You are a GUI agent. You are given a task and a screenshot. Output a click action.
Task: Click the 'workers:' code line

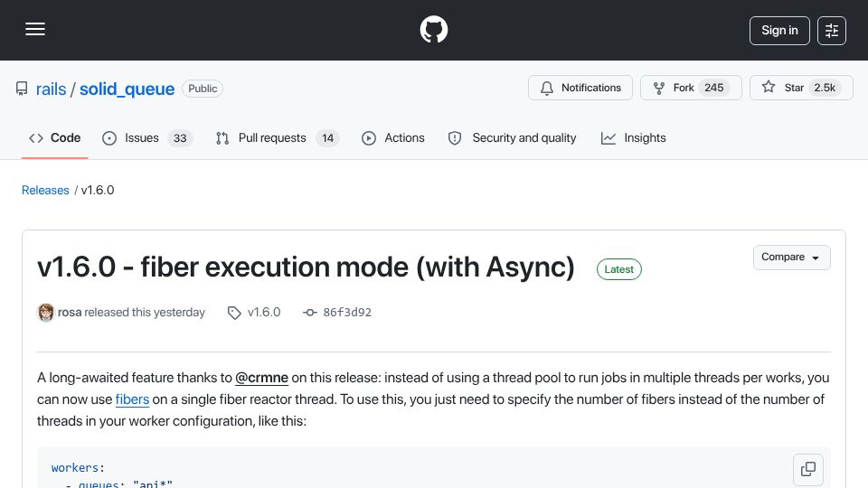click(x=78, y=468)
